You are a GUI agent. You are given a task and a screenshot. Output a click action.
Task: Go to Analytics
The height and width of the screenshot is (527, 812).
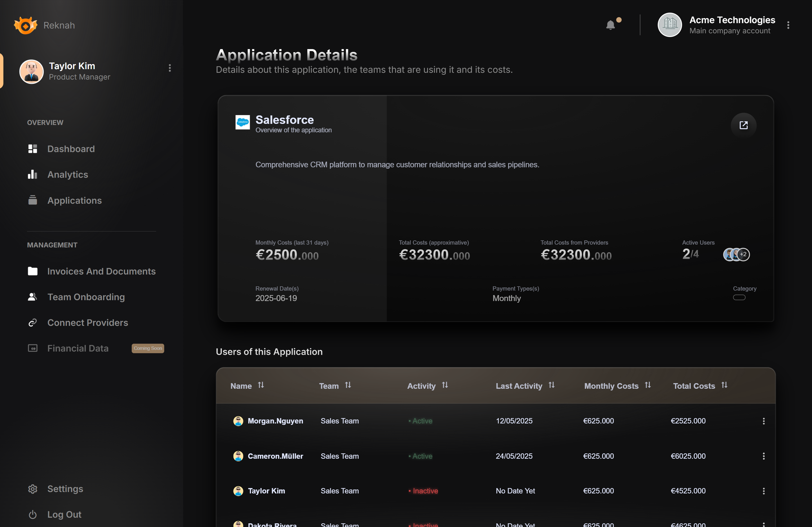68,174
